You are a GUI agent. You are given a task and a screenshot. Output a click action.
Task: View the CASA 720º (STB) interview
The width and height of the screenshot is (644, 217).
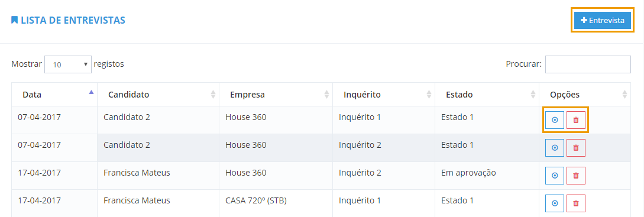[555, 203]
